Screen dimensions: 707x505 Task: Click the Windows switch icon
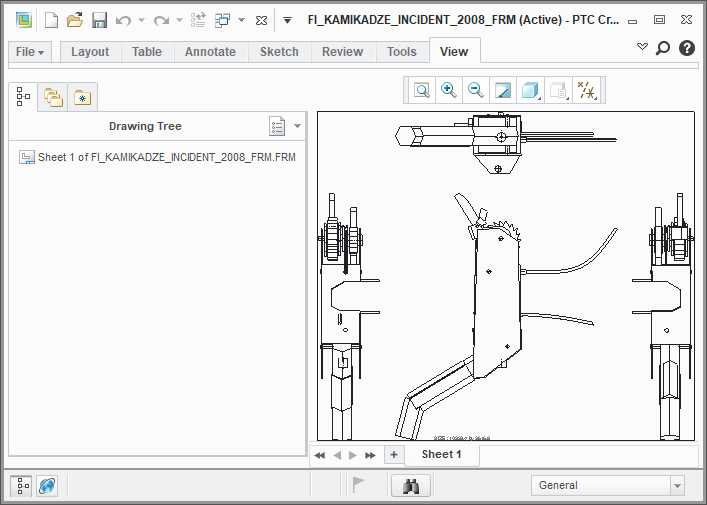pyautogui.click(x=222, y=20)
